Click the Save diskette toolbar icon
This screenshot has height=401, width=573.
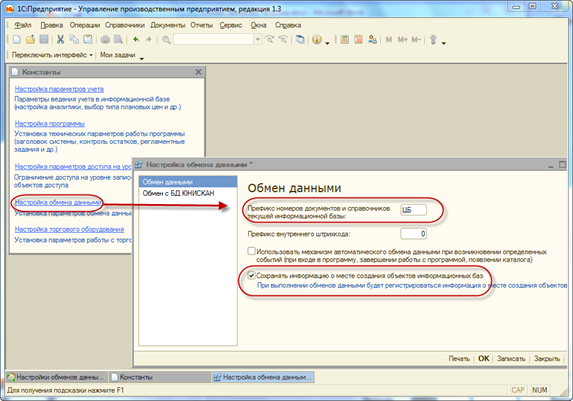point(44,39)
